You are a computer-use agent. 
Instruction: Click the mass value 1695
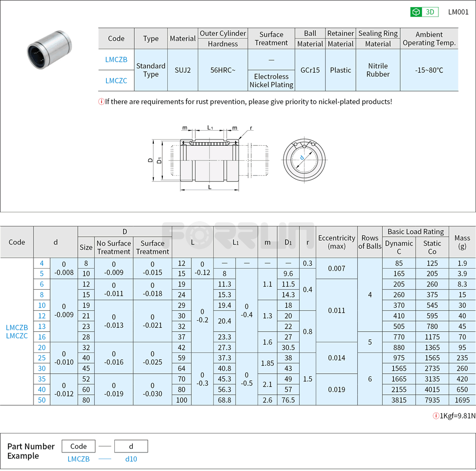tap(462, 400)
